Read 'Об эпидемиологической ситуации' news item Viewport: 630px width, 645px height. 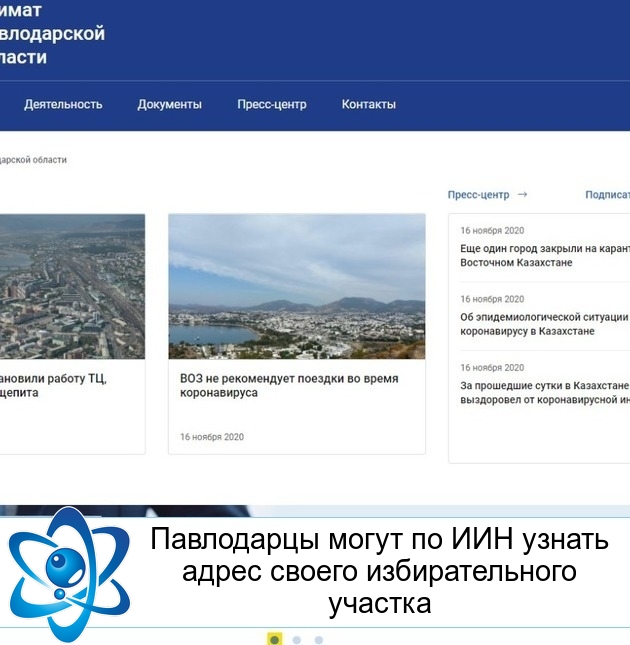pos(544,324)
